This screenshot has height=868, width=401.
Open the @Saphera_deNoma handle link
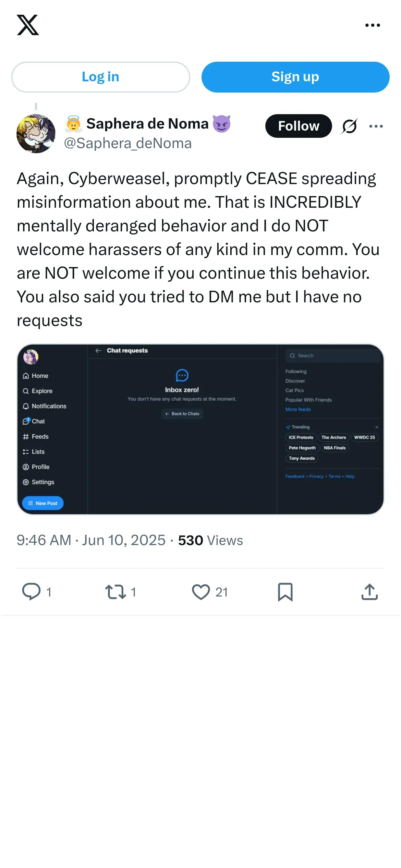pyautogui.click(x=127, y=143)
